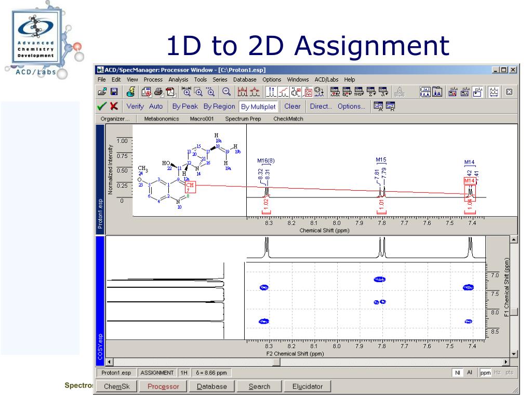Switch to the Database tab
Viewport: 532px width, 399px height.
coord(212,387)
